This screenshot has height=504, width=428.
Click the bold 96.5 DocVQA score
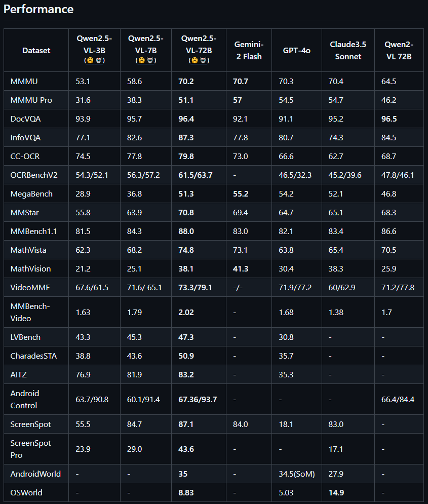click(389, 119)
